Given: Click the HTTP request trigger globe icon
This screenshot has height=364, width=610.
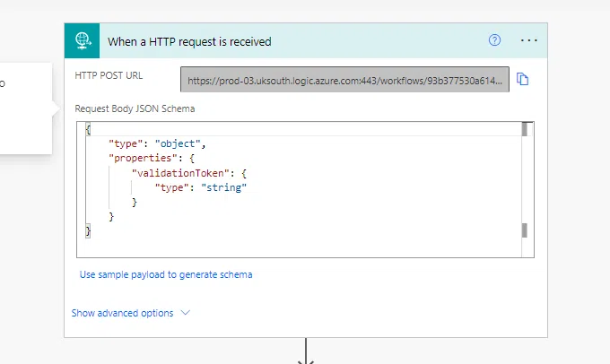Looking at the screenshot, I should coord(83,40).
